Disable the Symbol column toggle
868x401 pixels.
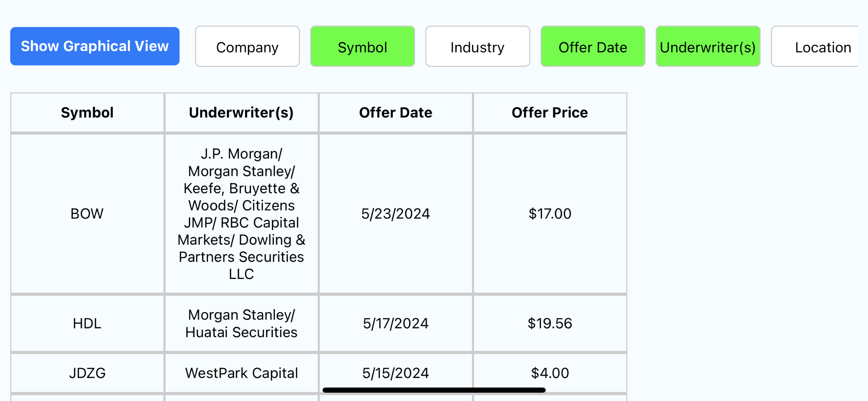click(x=362, y=46)
